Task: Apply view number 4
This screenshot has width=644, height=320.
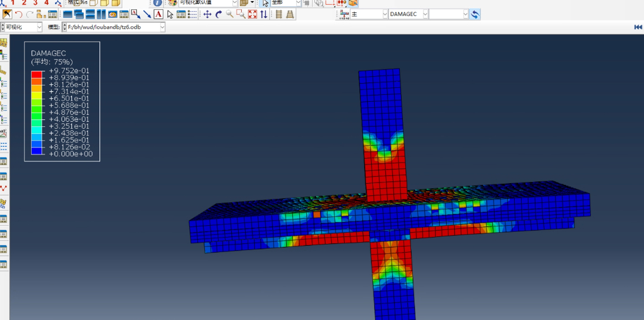Action: click(46, 2)
